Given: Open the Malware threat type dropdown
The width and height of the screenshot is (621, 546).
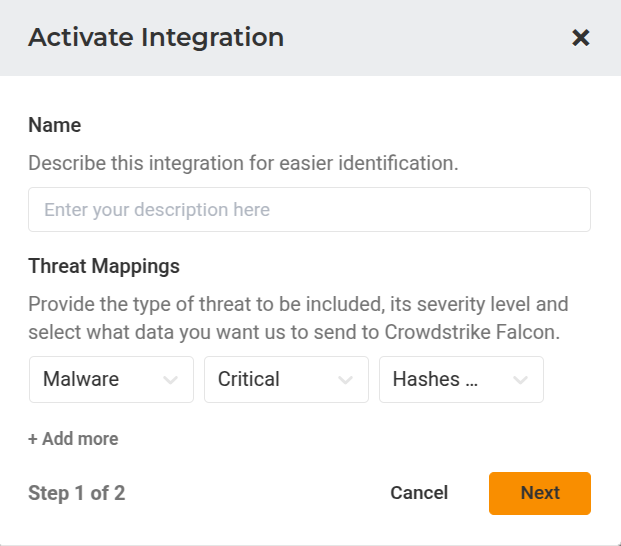Looking at the screenshot, I should (x=111, y=380).
